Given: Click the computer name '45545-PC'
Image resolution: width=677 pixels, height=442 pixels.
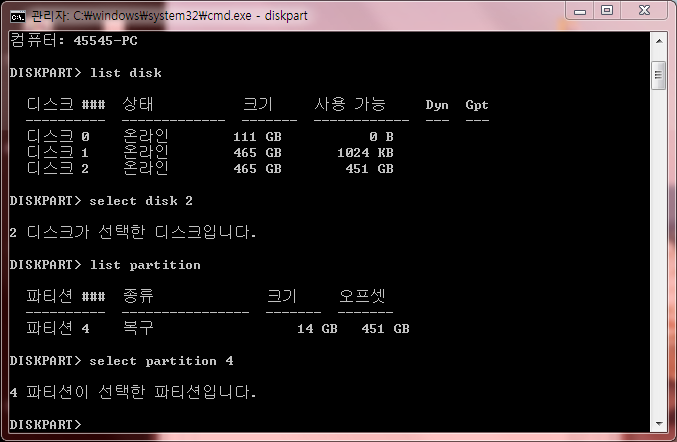Looking at the screenshot, I should click(105, 41).
